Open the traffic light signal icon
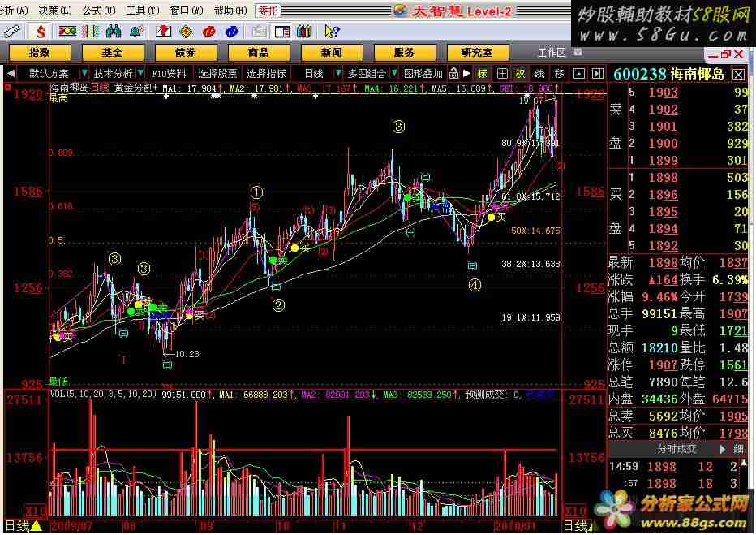This screenshot has width=756, height=535. pos(67,32)
